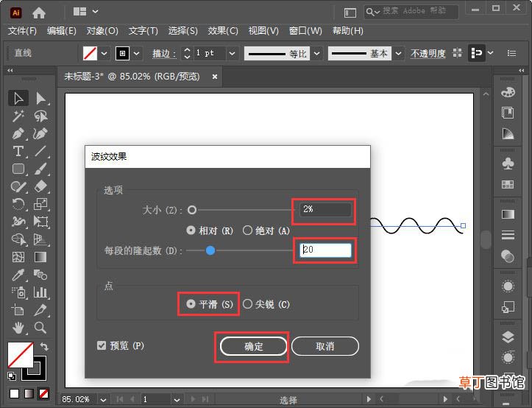Viewport: 532px width, 408px height.
Task: Open the Color palette panel icon
Action: click(508, 92)
